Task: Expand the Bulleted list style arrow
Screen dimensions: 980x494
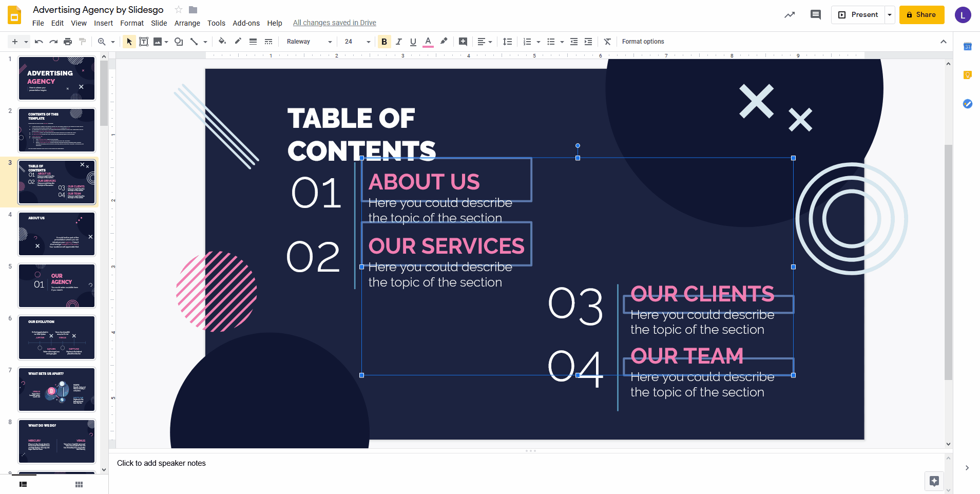Action: tap(562, 42)
